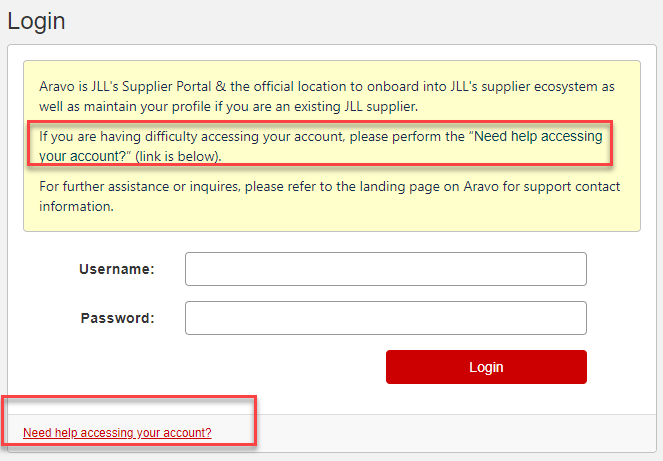Click the Login page heading

[x=36, y=20]
